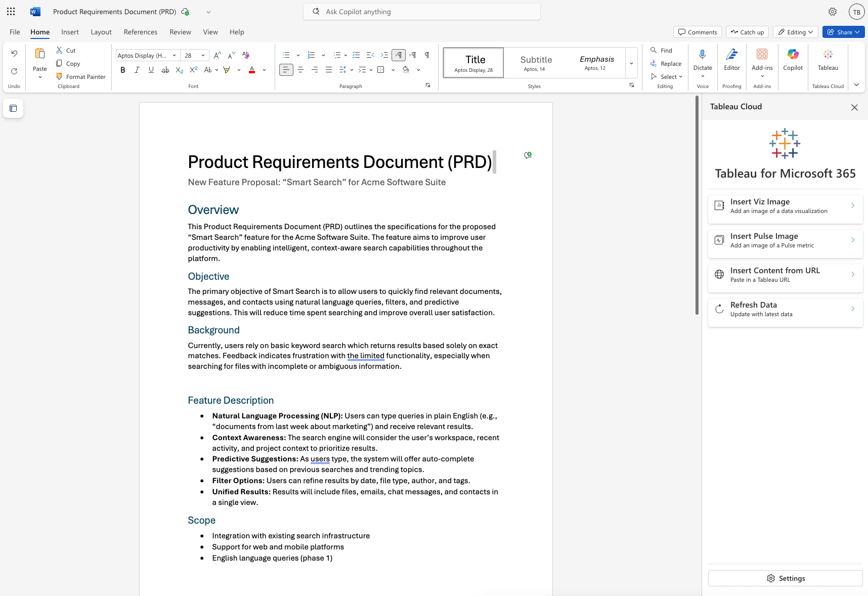The height and width of the screenshot is (596, 868).
Task: Open the Editing mode dropdown
Action: [795, 32]
